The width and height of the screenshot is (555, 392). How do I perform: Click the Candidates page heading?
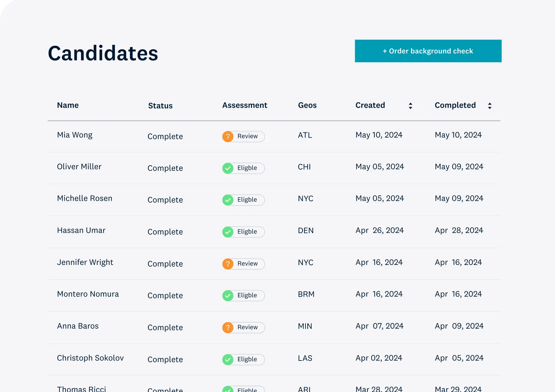point(103,53)
